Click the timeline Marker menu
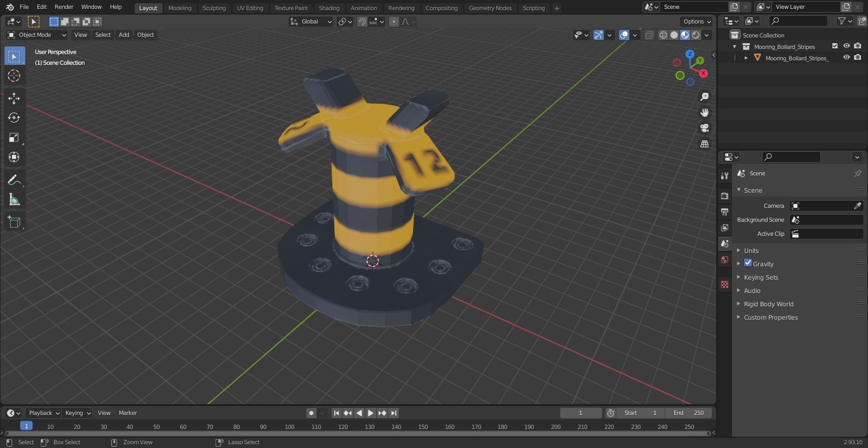 click(x=128, y=413)
